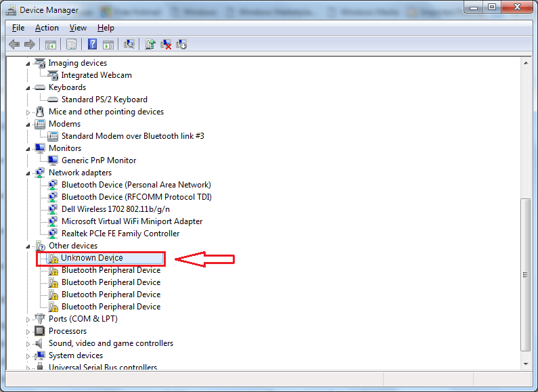The height and width of the screenshot is (392, 538).
Task: Select Realtek PCIe FE Family Controller text
Action: (x=120, y=234)
